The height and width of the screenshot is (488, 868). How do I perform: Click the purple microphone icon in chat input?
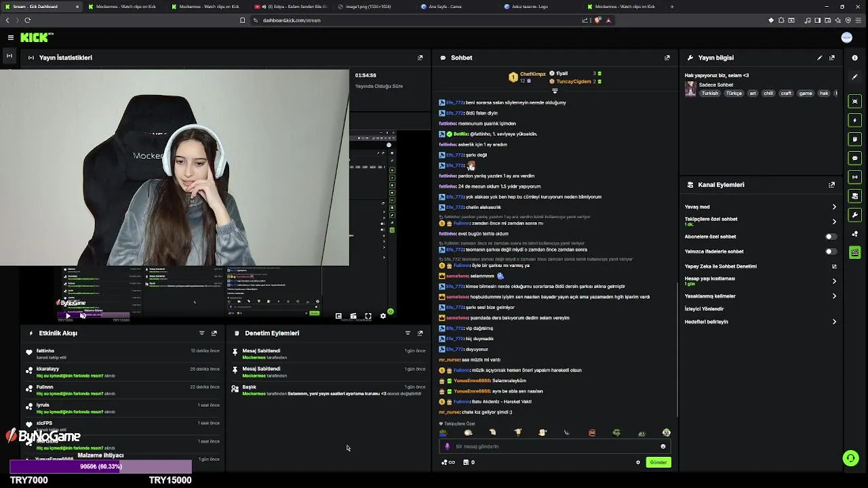[x=447, y=447]
